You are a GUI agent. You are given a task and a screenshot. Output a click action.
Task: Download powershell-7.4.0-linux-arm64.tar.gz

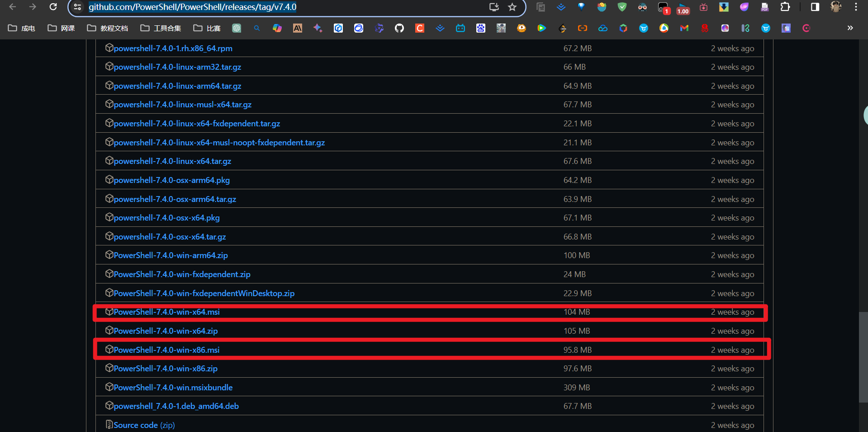coord(177,86)
